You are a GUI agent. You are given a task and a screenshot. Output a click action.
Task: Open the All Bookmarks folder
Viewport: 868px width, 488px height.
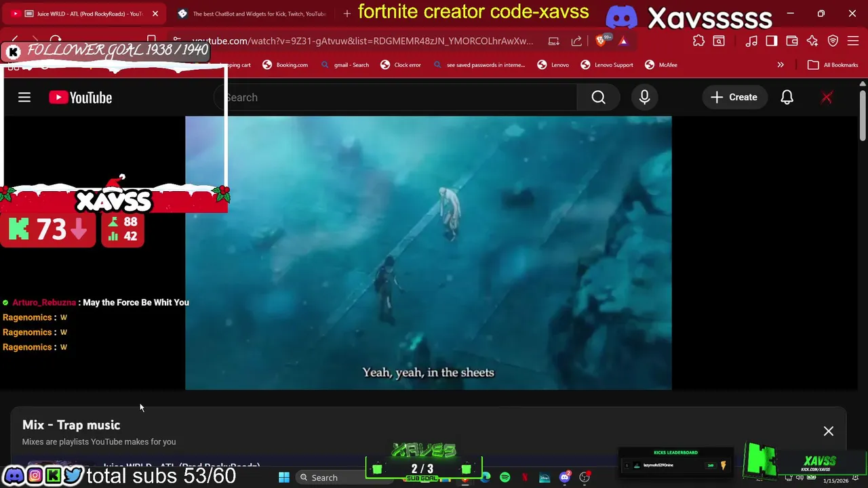[x=833, y=65]
